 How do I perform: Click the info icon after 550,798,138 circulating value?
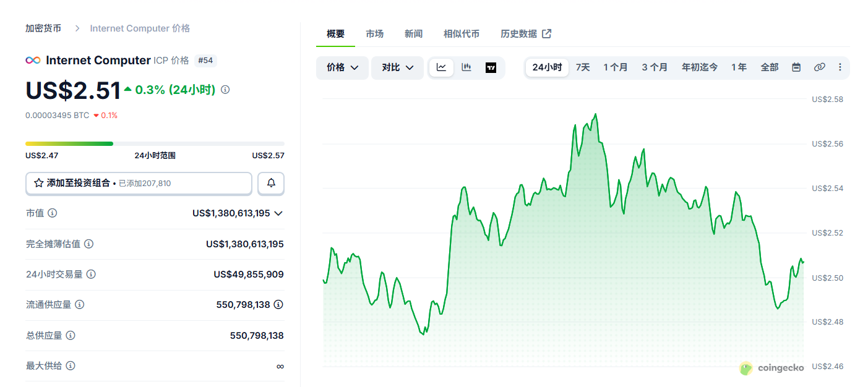(x=278, y=305)
